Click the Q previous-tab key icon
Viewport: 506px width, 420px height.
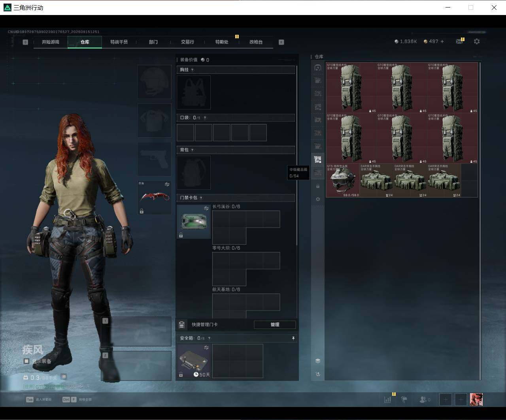point(25,42)
